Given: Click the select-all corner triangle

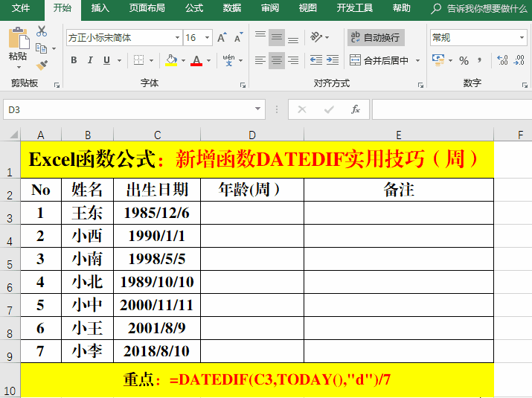Looking at the screenshot, I should (13, 135).
